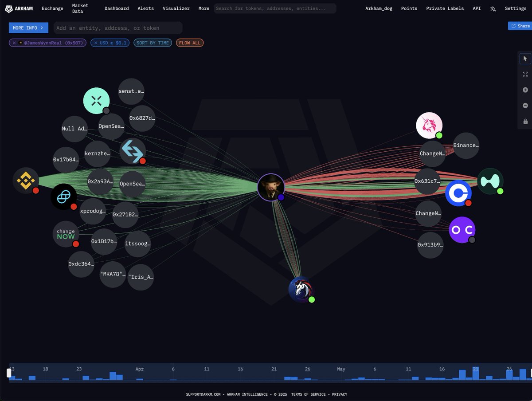Click the lock icon in the right toolbar
This screenshot has width=532, height=401.
(x=525, y=121)
